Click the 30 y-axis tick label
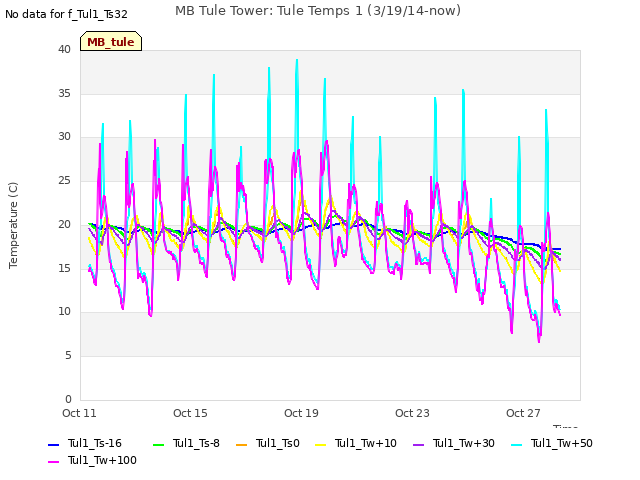 [x=64, y=137]
